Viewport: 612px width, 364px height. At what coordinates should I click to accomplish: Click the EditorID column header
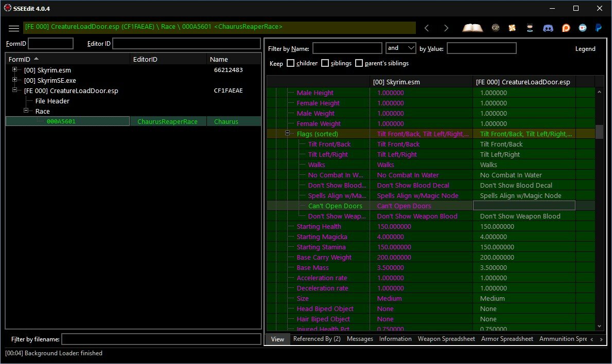coord(168,59)
